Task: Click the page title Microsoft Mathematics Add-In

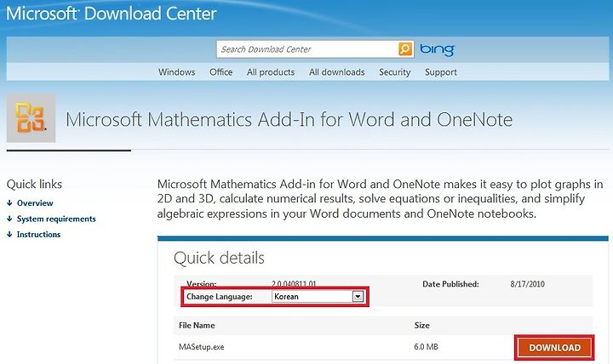Action: coord(289,120)
